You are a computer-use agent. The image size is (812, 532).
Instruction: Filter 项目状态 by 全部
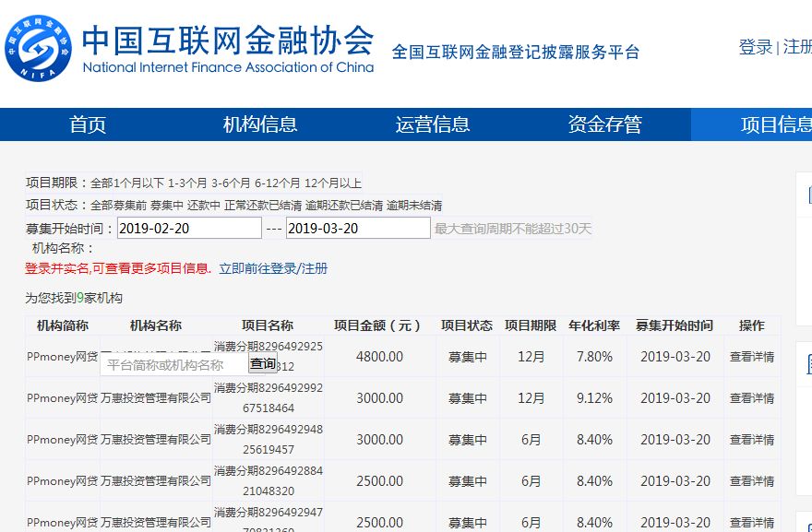coord(102,206)
